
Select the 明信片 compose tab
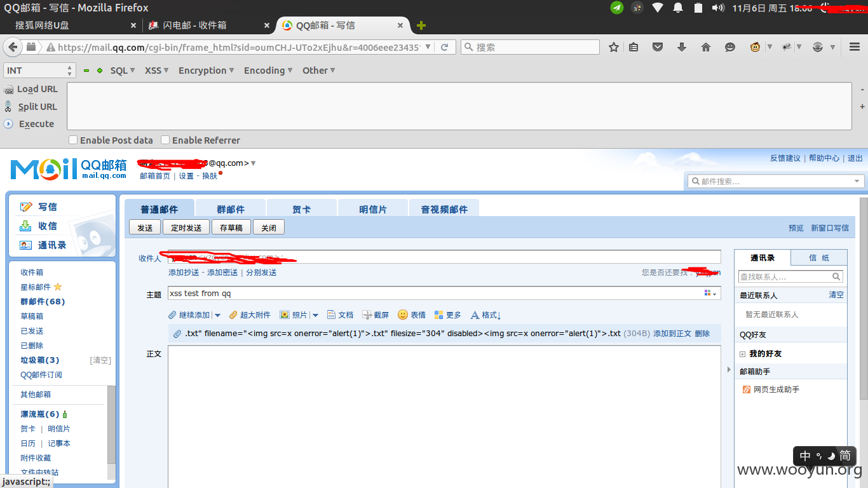click(372, 209)
